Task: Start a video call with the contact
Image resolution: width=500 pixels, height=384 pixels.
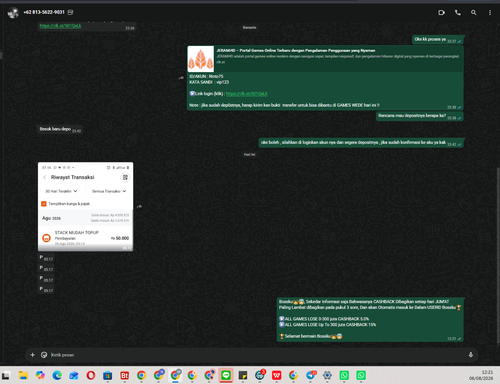Action: click(441, 13)
